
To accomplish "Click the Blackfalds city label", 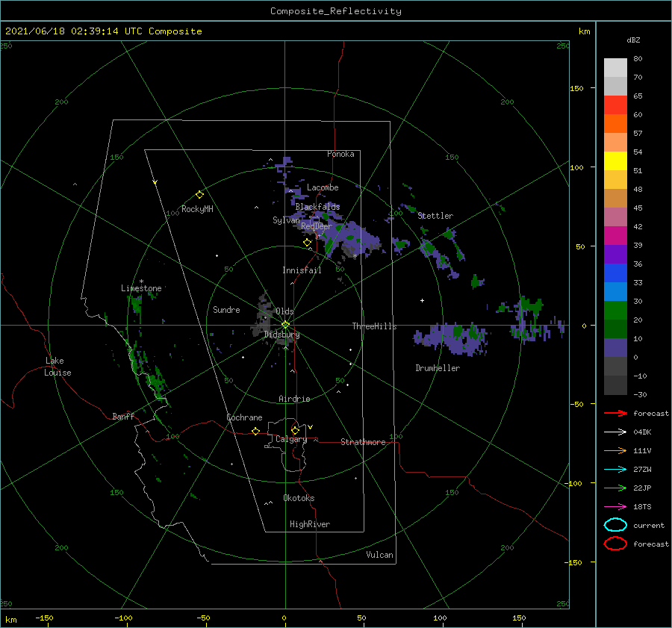I will [x=317, y=207].
